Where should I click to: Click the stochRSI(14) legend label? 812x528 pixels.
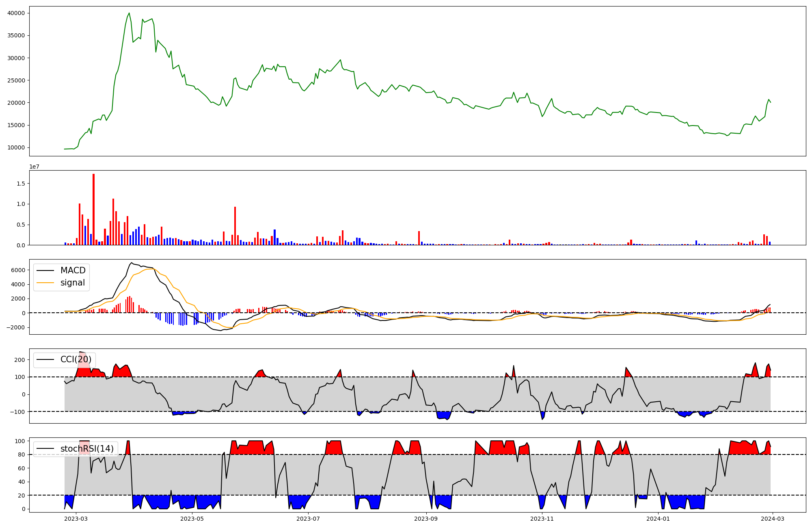point(87,449)
